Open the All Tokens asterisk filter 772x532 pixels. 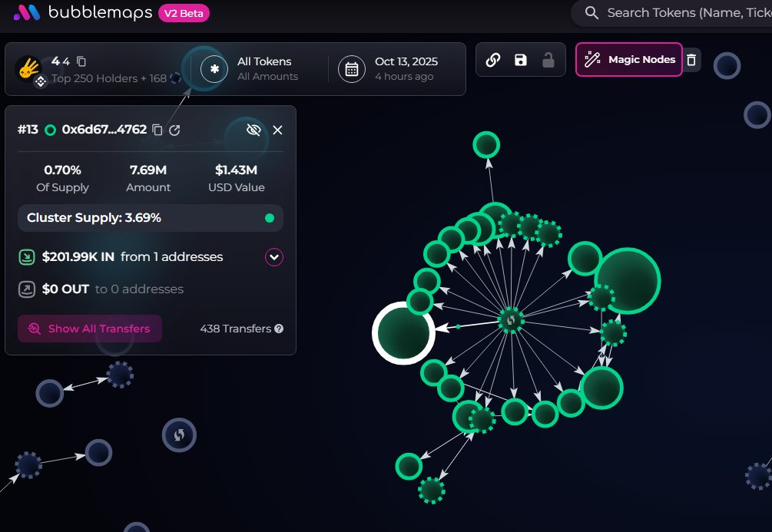point(214,69)
